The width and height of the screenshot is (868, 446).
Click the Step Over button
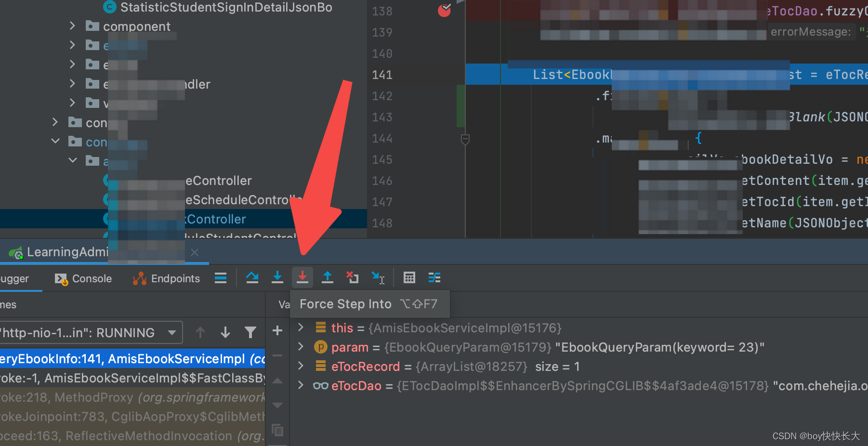coord(252,277)
